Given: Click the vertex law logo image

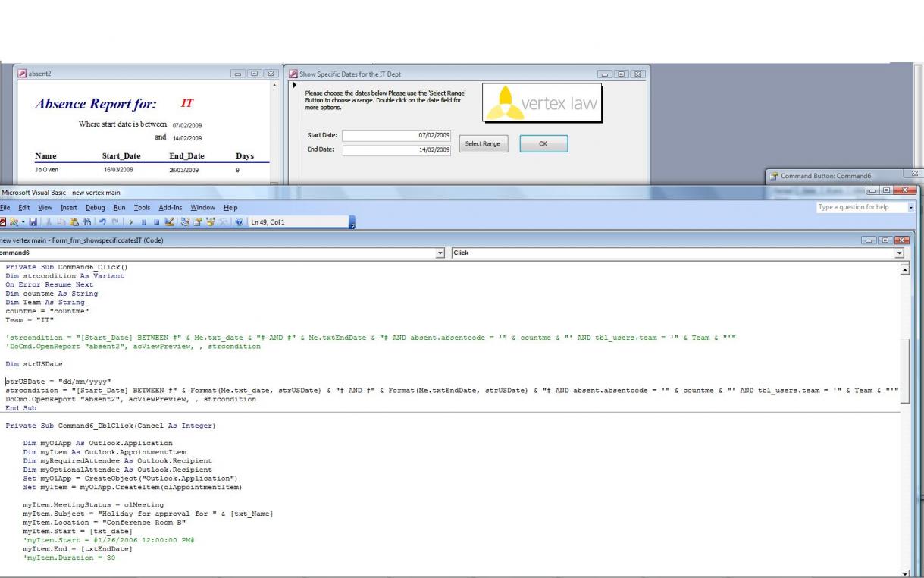Looking at the screenshot, I should [543, 104].
